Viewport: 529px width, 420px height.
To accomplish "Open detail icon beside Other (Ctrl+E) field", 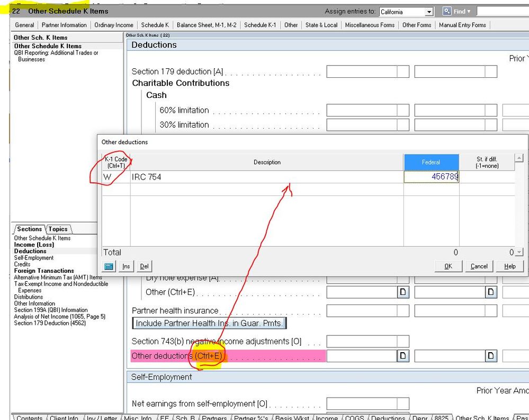I will click(x=403, y=292).
